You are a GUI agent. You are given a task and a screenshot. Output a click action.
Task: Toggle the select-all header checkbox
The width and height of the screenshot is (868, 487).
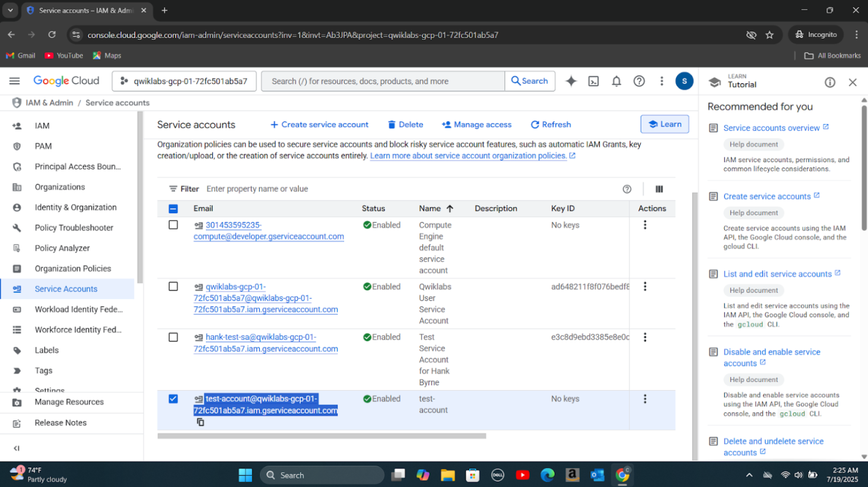point(173,208)
